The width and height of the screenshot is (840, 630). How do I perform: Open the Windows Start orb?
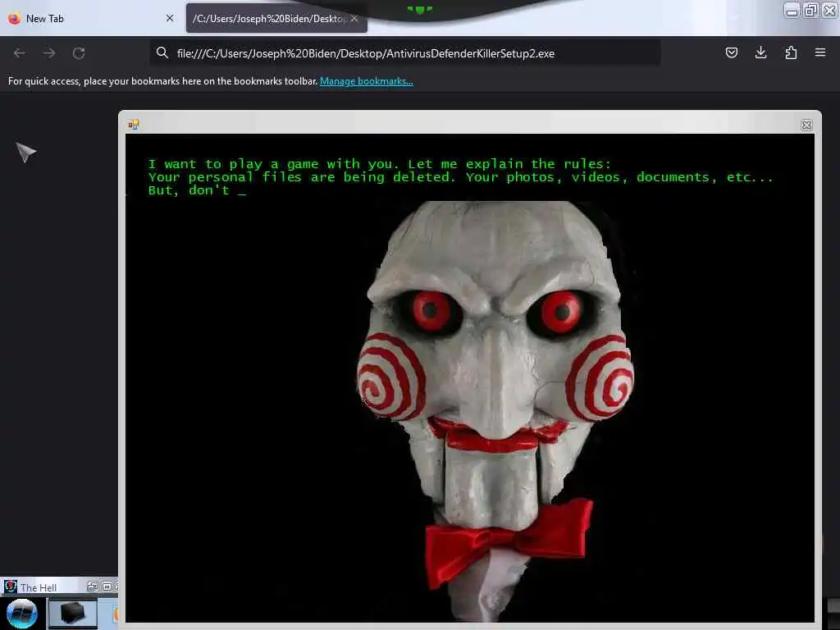[22, 614]
